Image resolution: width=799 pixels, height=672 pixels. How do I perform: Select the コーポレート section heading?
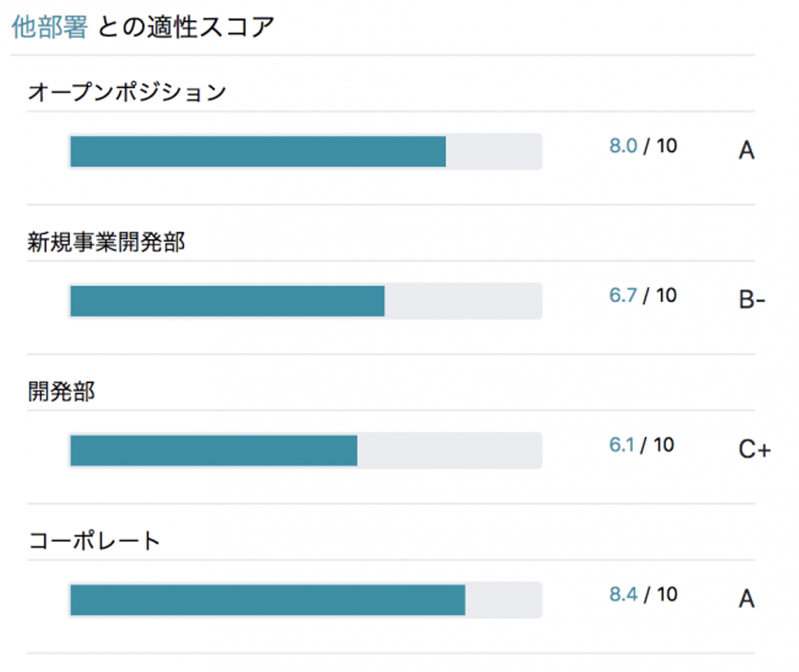(94, 541)
